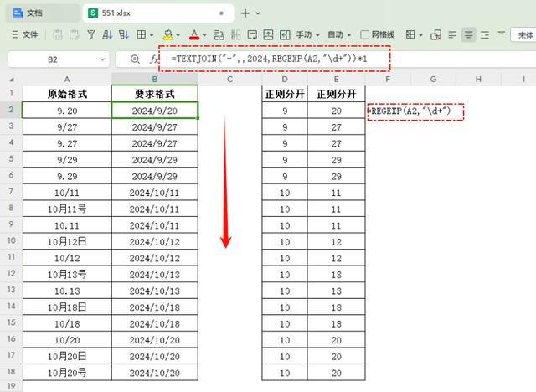
Task: Click the sort ascending icon
Action: 107,34
